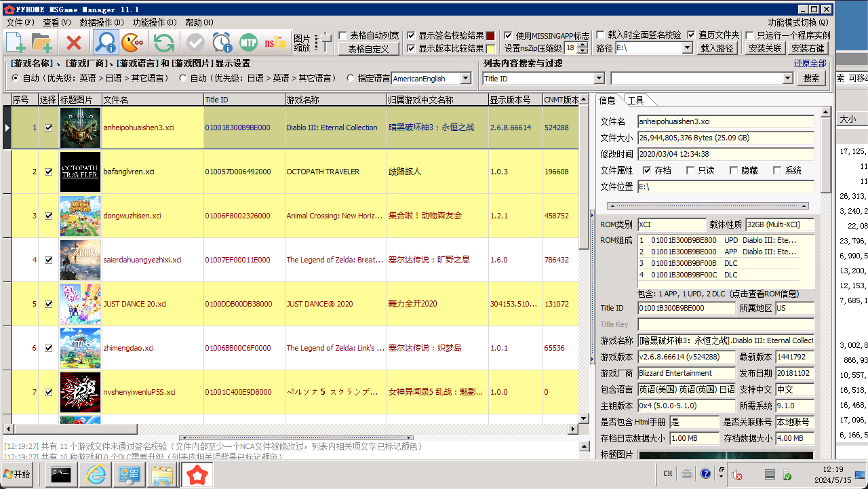Click the magnifier game info icon
The width and height of the screenshot is (868, 489).
(105, 43)
